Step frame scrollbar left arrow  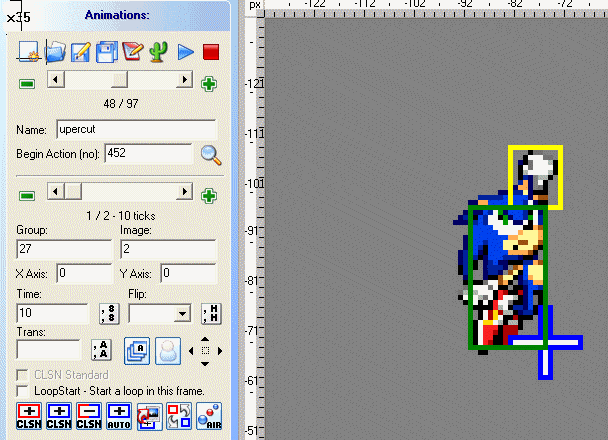(x=55, y=192)
